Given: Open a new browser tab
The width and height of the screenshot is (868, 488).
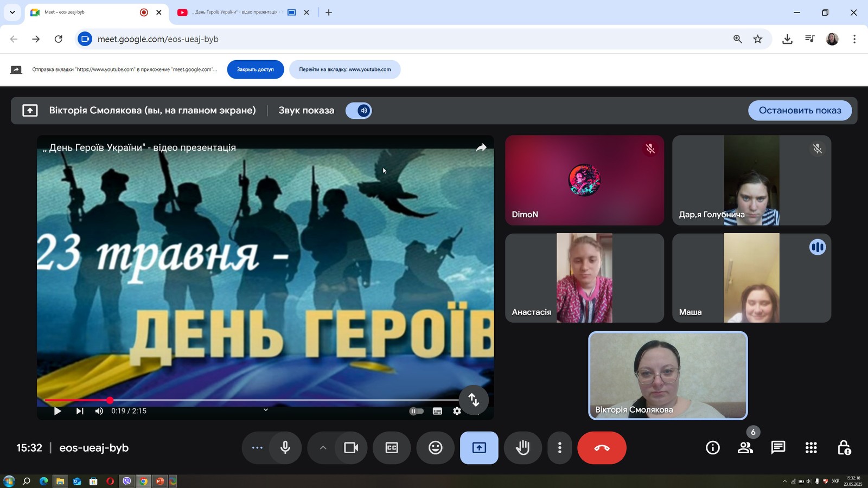Looking at the screenshot, I should (329, 12).
